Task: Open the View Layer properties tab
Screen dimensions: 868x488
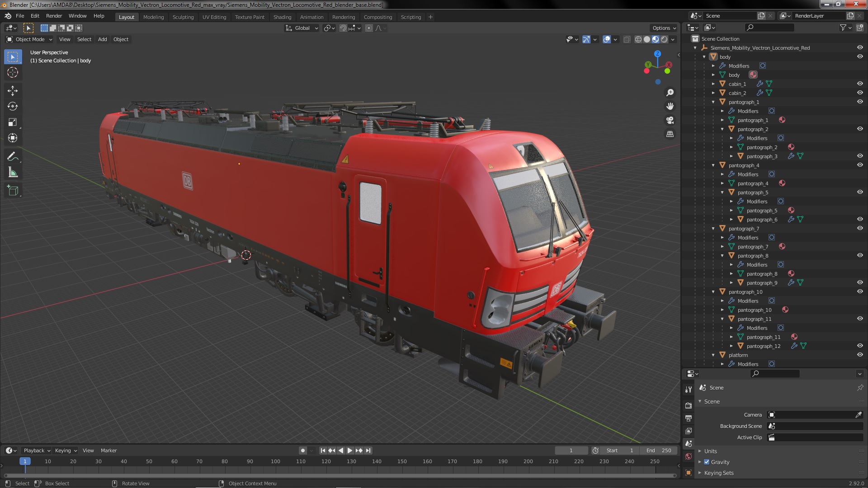Action: 689,431
